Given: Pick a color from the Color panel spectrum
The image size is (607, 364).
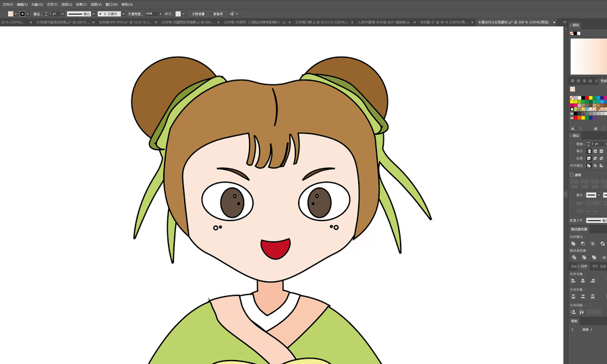Looking at the screenshot, I should pos(589,57).
